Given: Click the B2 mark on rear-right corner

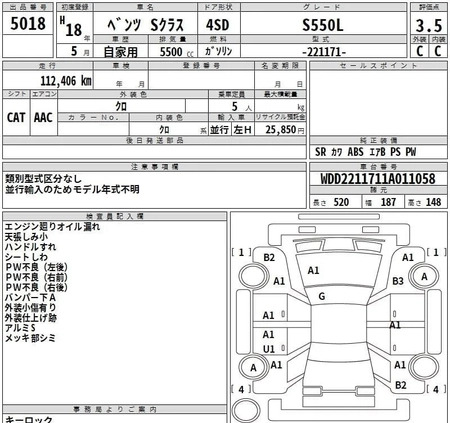Looking at the screenshot, I should point(401,385).
